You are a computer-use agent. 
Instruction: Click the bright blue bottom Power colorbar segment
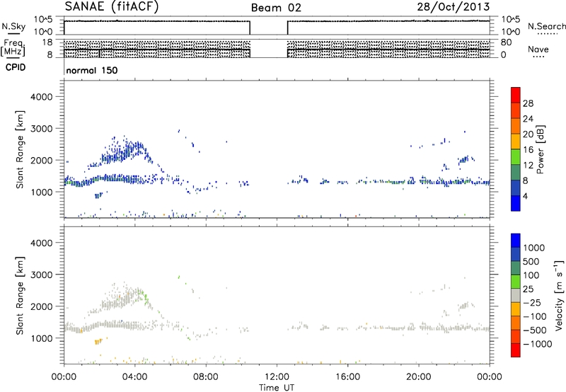(x=516, y=203)
